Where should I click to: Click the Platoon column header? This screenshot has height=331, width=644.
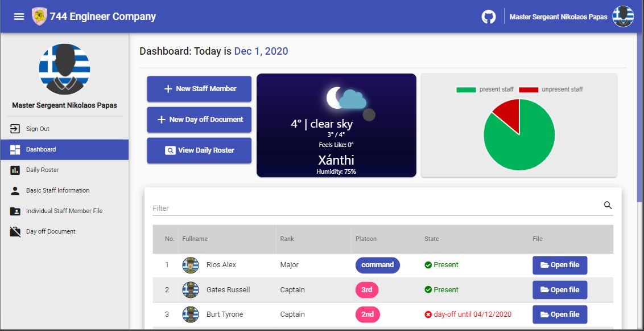(x=366, y=239)
